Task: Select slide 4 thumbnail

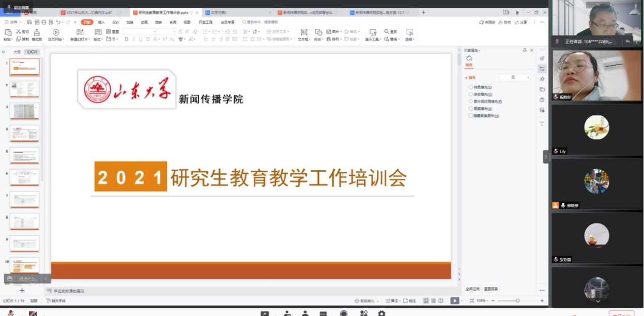Action: pyautogui.click(x=24, y=133)
